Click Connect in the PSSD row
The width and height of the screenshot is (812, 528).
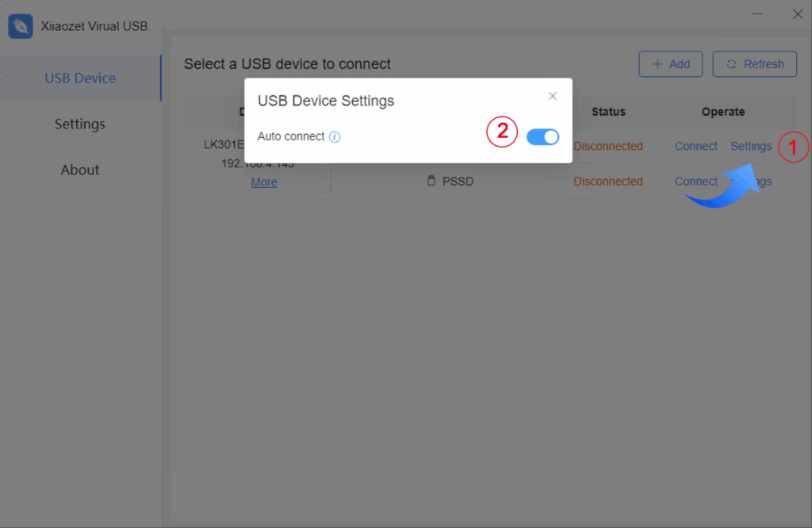coord(695,182)
